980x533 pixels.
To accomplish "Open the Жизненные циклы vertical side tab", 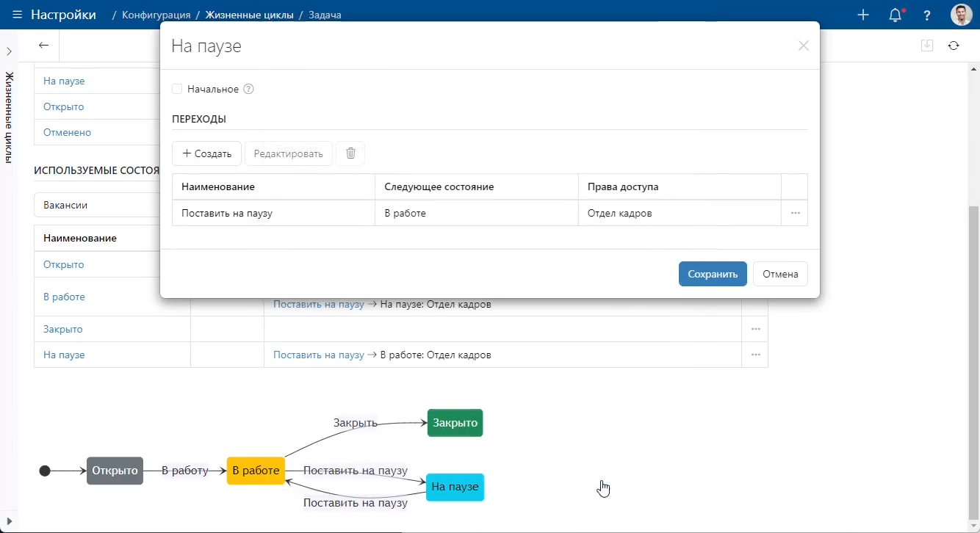I will [x=9, y=117].
